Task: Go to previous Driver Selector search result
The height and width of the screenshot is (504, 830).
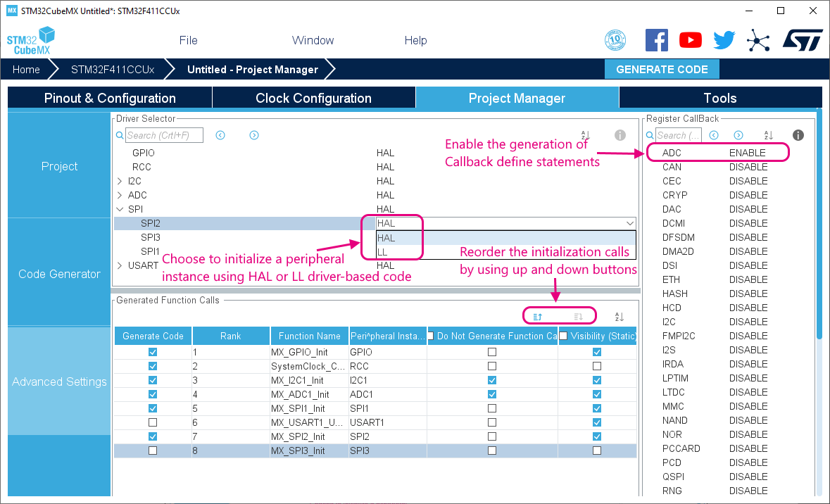Action: click(x=220, y=136)
